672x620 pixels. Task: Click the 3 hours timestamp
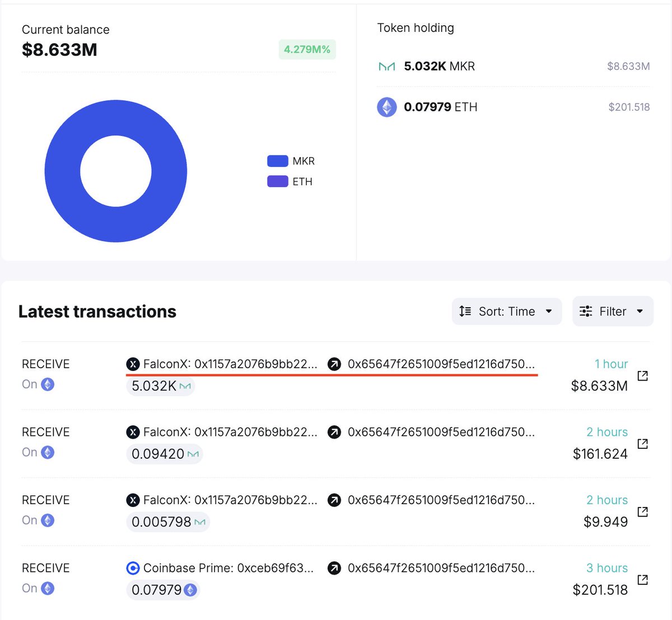(607, 568)
